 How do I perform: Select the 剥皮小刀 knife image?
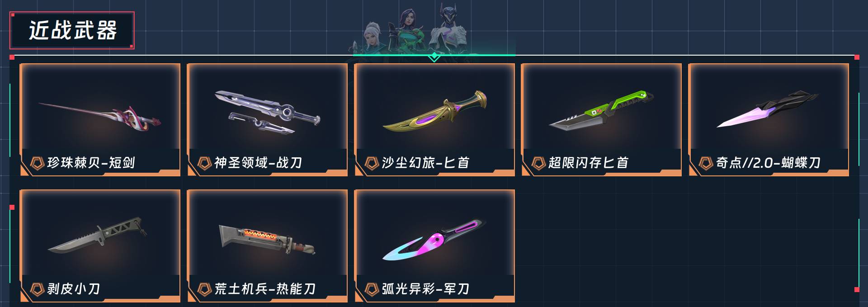(98, 236)
